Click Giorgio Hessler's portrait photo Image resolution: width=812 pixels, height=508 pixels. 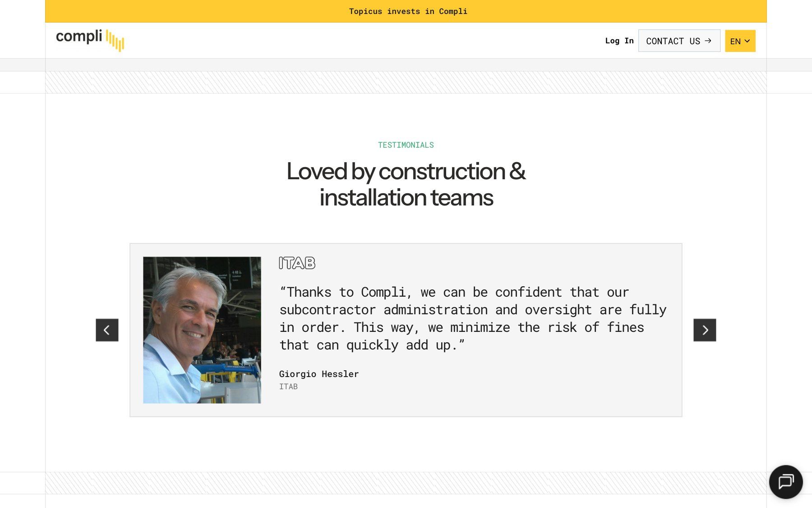click(202, 330)
